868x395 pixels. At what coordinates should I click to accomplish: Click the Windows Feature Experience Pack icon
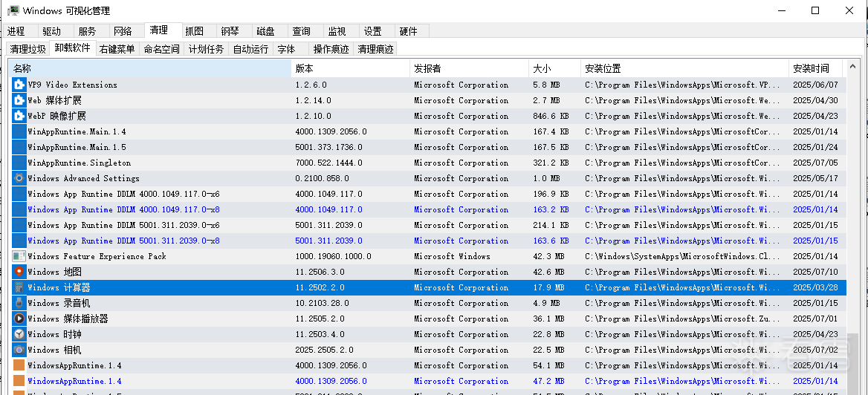coord(19,256)
